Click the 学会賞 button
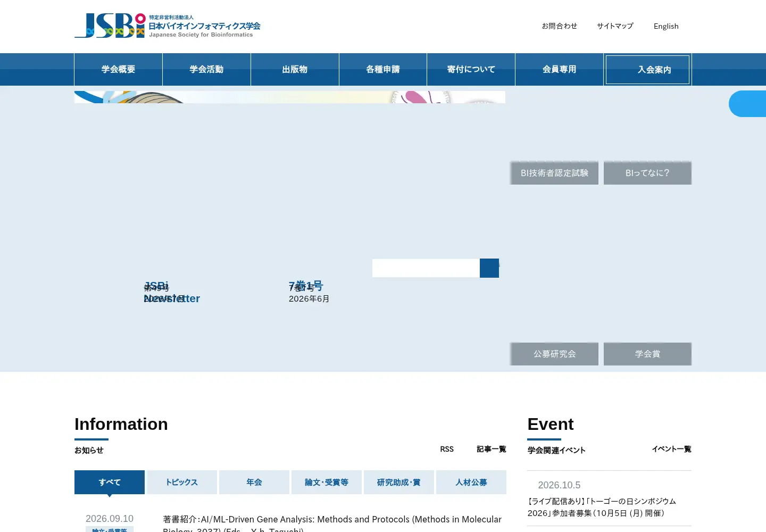 (647, 354)
